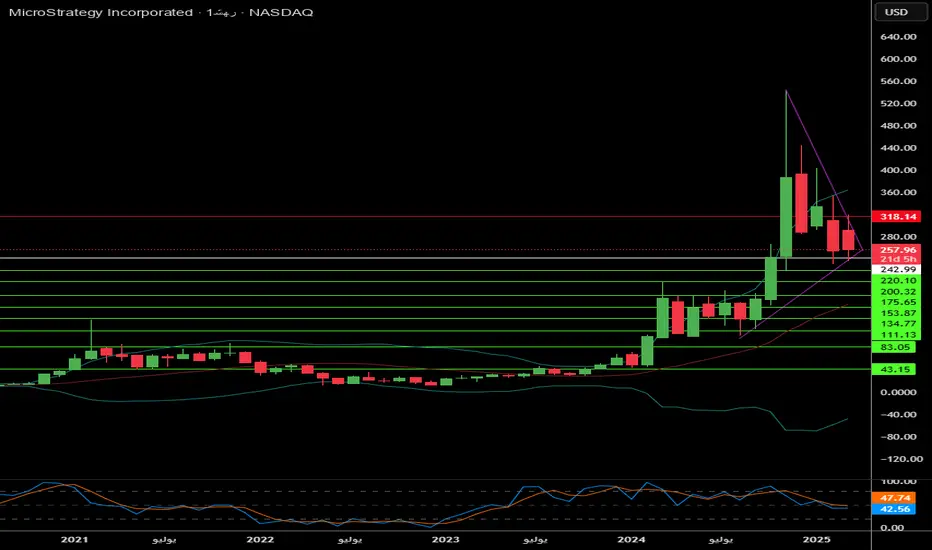Select the red 318.14 price label
Image resolution: width=932 pixels, height=550 pixels.
point(896,216)
